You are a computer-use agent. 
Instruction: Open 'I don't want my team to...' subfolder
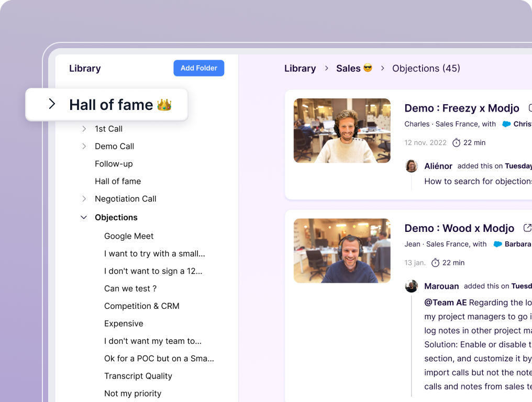(153, 341)
